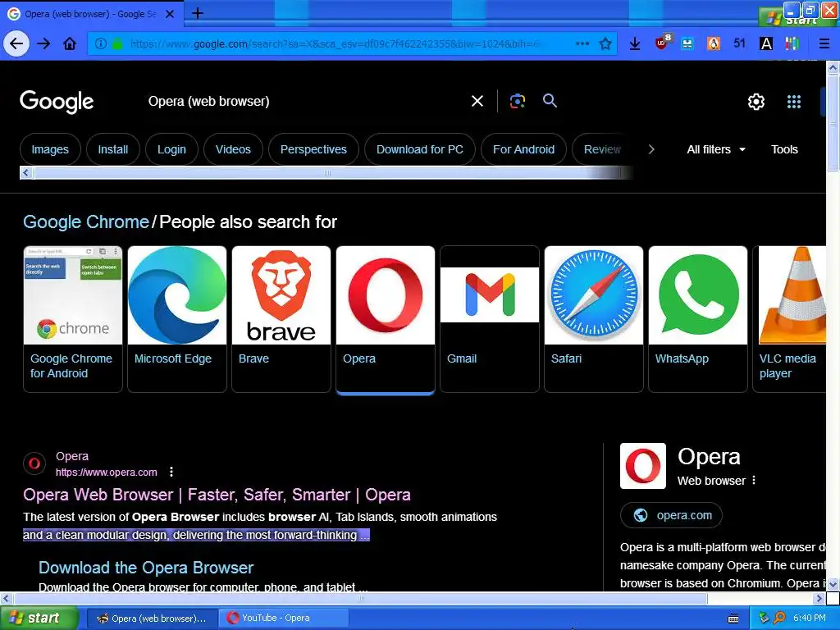Screen dimensions: 840x630
Task: Select the Perspectives filter
Action: 313,149
